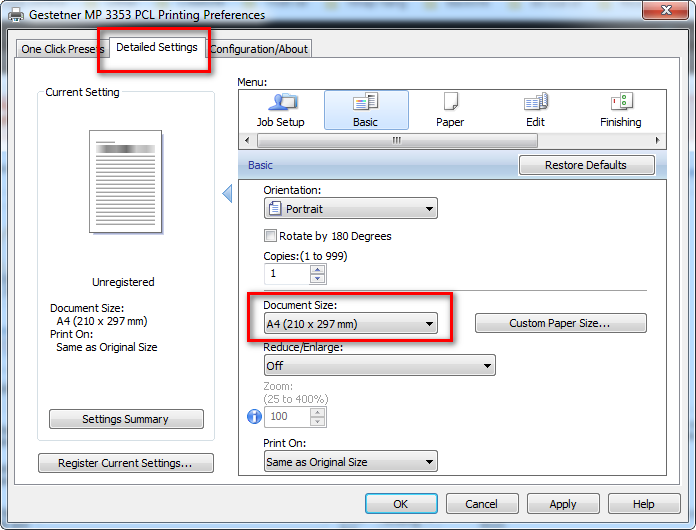The width and height of the screenshot is (696, 530).
Task: Click Custom Paper Size button
Action: click(x=561, y=323)
